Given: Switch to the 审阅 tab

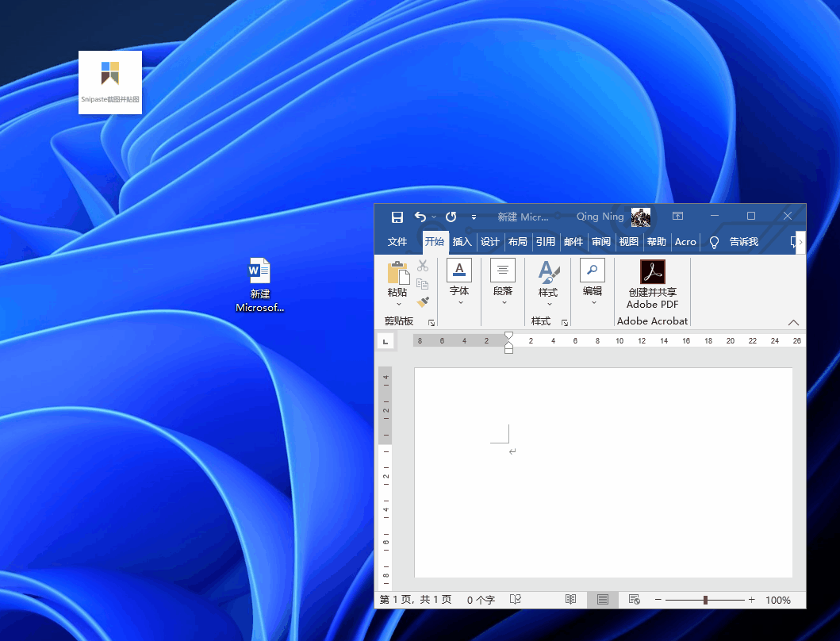Looking at the screenshot, I should tap(601, 242).
